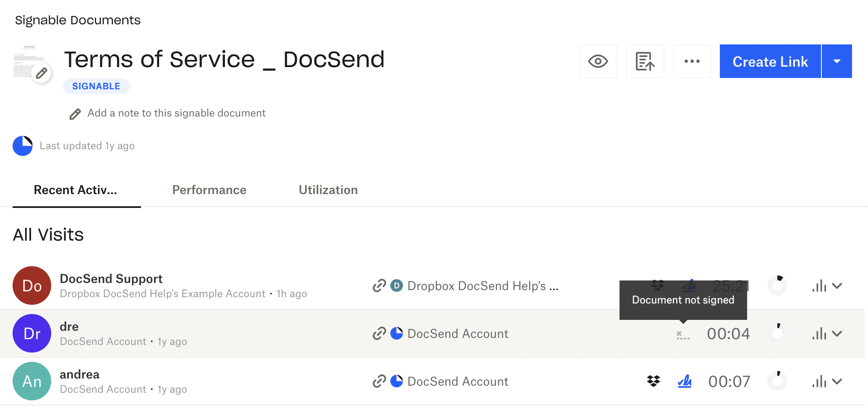Image resolution: width=868 pixels, height=410 pixels.
Task: Click the Create Link button
Action: pos(770,61)
